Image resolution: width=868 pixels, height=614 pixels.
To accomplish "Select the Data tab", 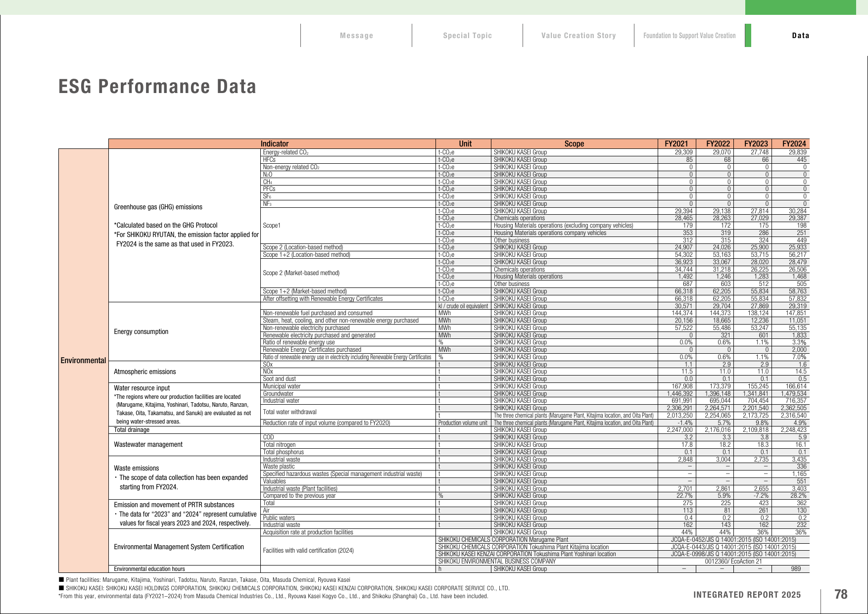I will (x=801, y=36).
